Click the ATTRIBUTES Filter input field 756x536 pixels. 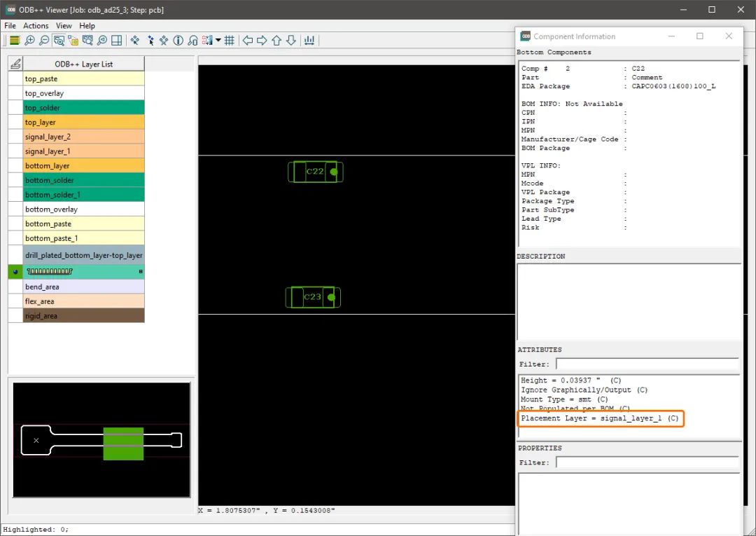pos(647,364)
